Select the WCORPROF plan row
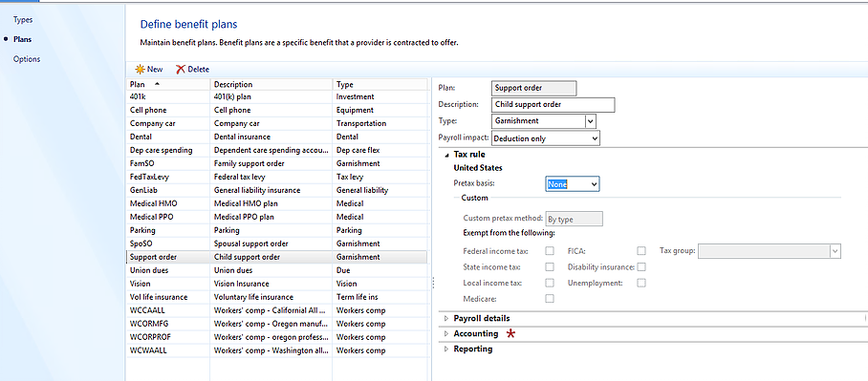The width and height of the screenshot is (868, 381). (x=277, y=337)
